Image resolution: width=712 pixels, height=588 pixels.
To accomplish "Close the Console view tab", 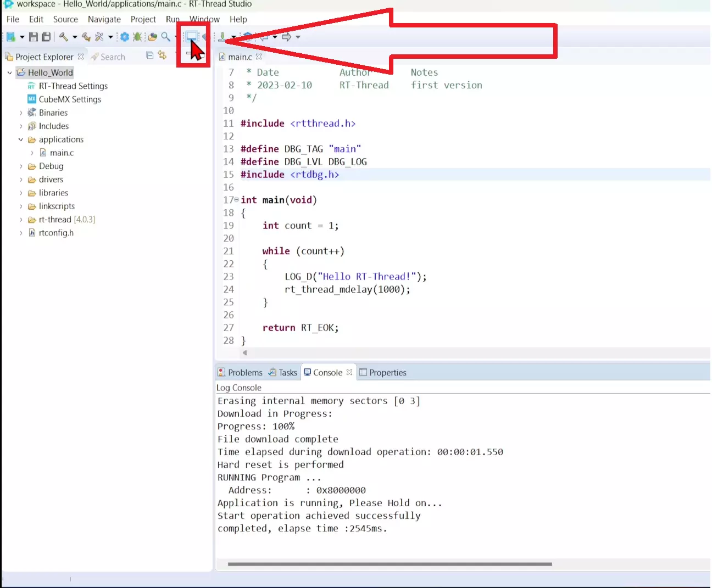I will [349, 372].
